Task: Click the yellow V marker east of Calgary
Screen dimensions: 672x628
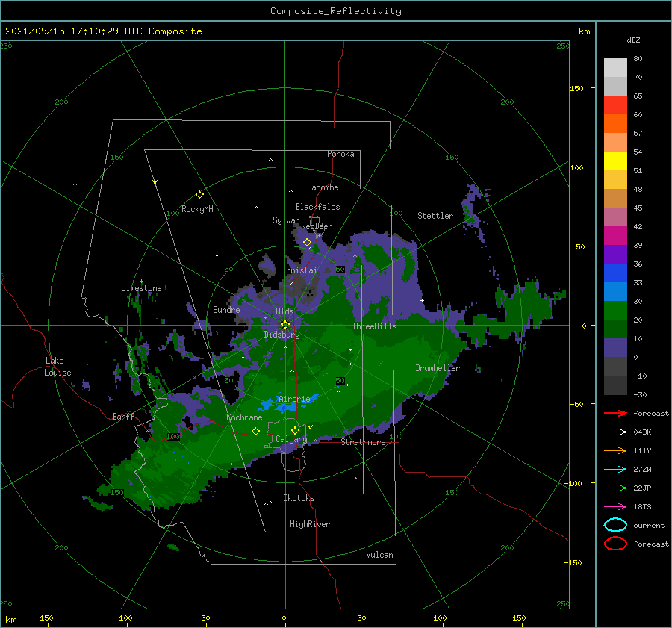Action: 311,427
